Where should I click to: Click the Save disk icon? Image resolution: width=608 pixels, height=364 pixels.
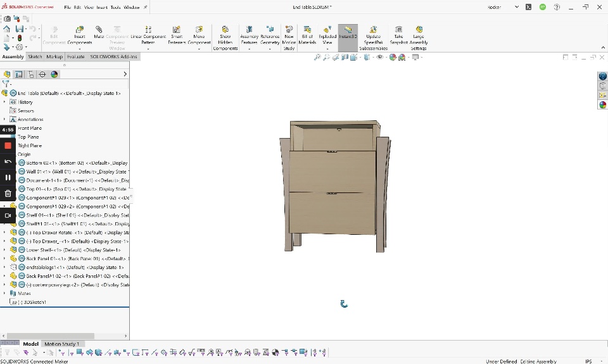pos(20,28)
